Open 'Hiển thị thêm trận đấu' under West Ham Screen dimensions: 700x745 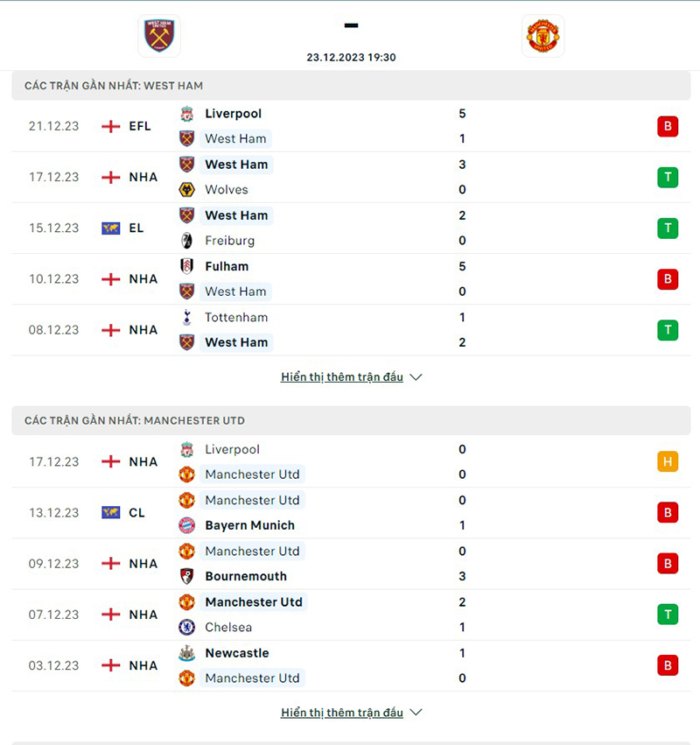pyautogui.click(x=342, y=377)
